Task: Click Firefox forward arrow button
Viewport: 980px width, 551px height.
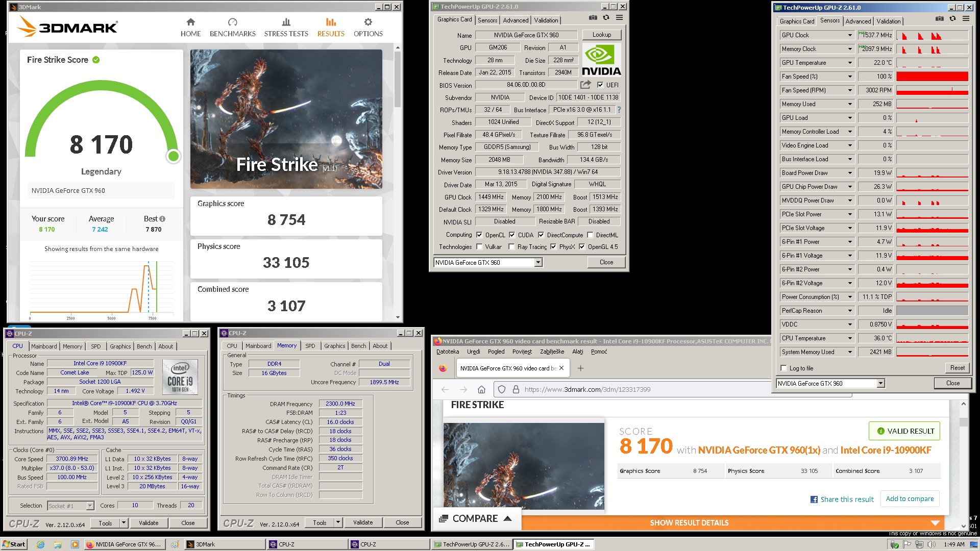Action: 463,389
